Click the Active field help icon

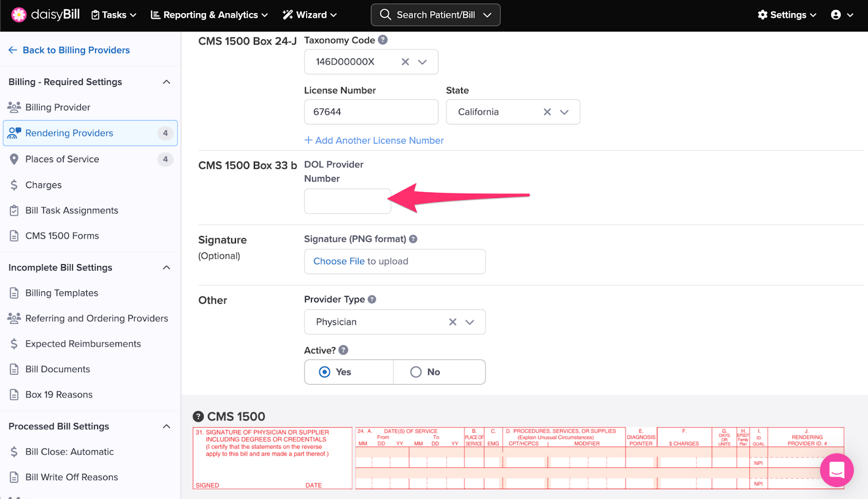343,350
